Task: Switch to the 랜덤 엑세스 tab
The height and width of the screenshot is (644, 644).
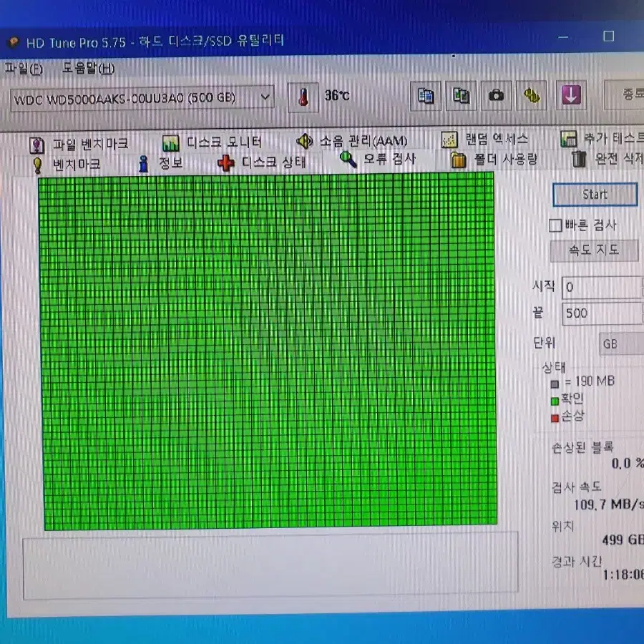Action: (x=484, y=140)
